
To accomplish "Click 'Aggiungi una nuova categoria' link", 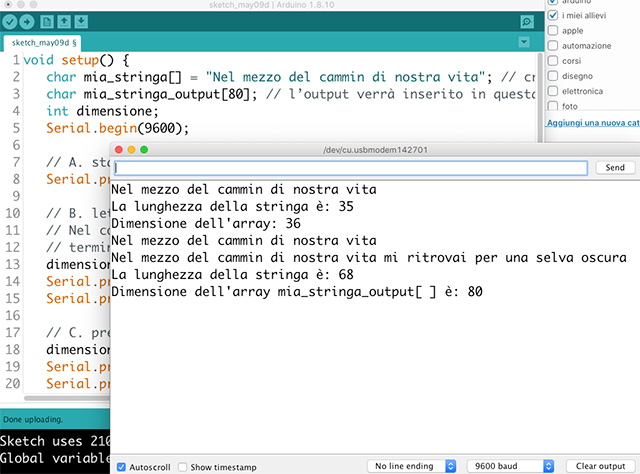I will click(593, 123).
